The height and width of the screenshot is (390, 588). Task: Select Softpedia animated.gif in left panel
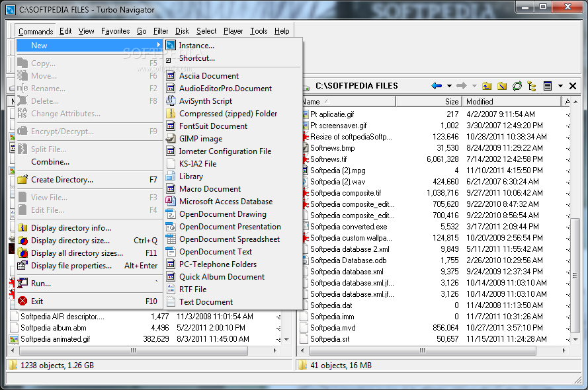point(55,339)
